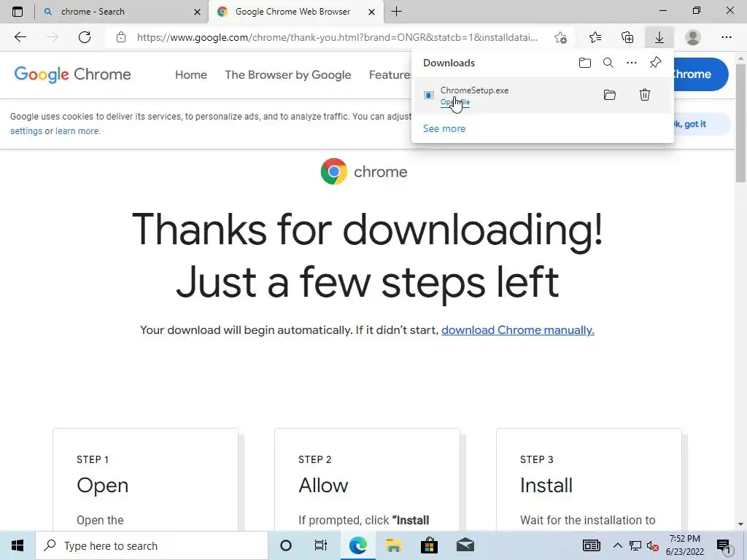Open Cortana circle icon

click(286, 545)
